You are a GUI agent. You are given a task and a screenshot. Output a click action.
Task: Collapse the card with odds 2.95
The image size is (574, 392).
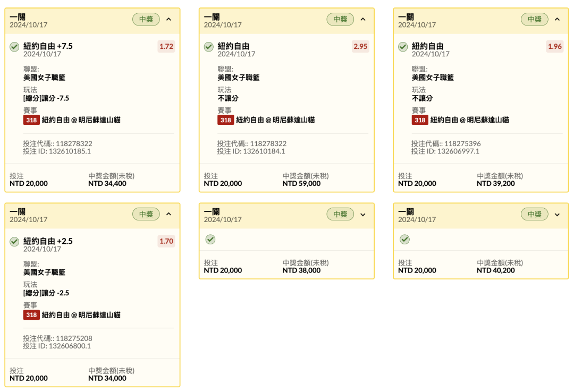click(363, 20)
